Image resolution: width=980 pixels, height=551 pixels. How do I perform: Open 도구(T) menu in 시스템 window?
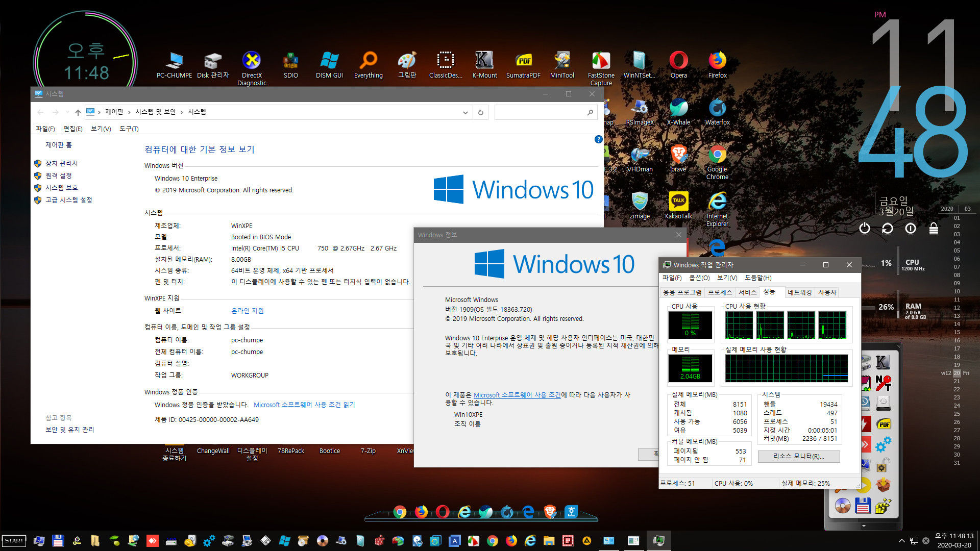129,129
